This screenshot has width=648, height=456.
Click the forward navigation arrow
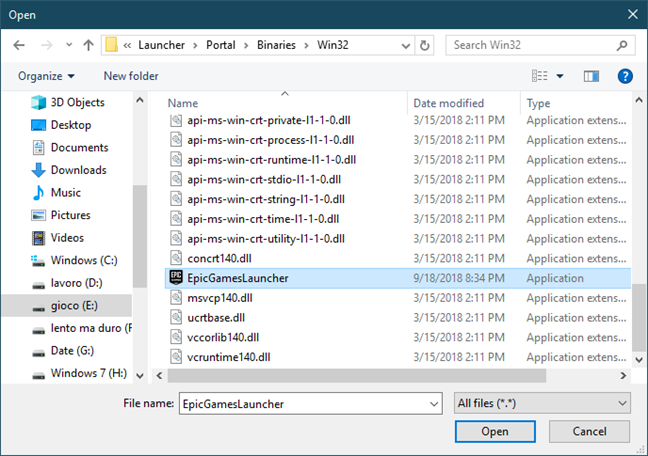pyautogui.click(x=47, y=45)
